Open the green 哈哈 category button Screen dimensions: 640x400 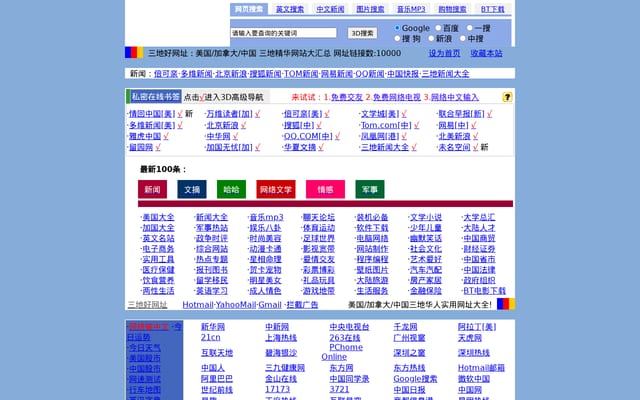231,189
